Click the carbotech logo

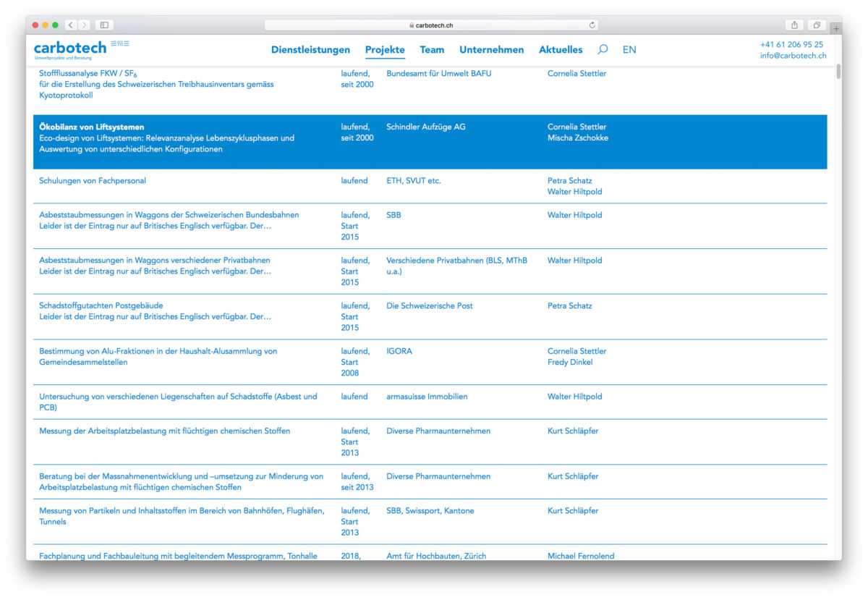[70, 48]
